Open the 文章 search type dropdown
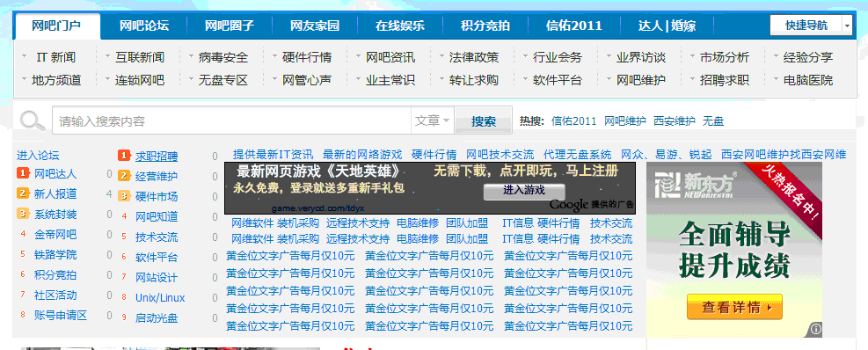Screen dimensions: 868x350 pos(433,120)
